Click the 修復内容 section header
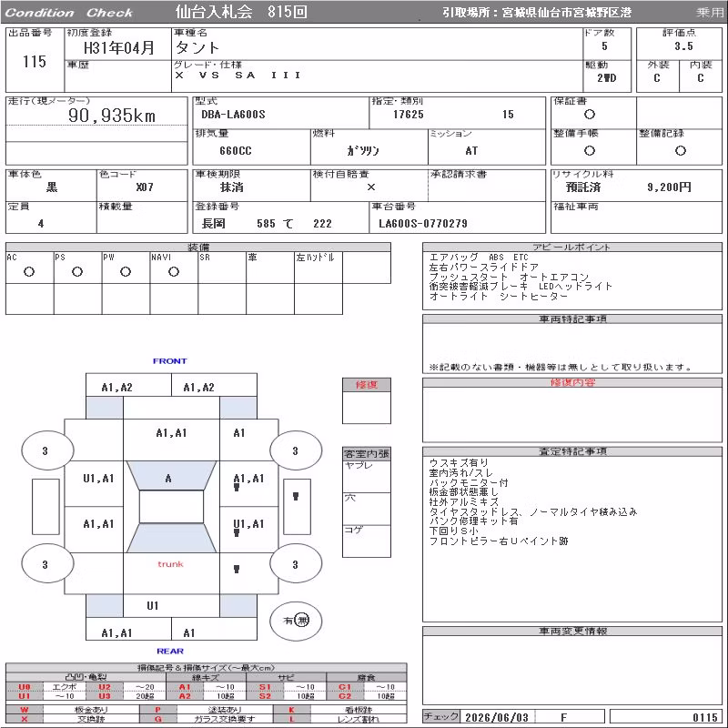This screenshot has width=728, height=728. [x=572, y=382]
